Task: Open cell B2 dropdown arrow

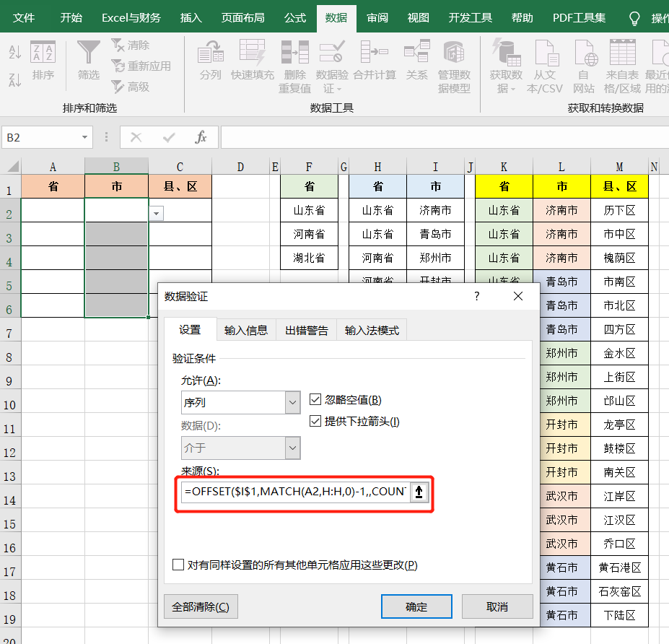Action: click(157, 214)
